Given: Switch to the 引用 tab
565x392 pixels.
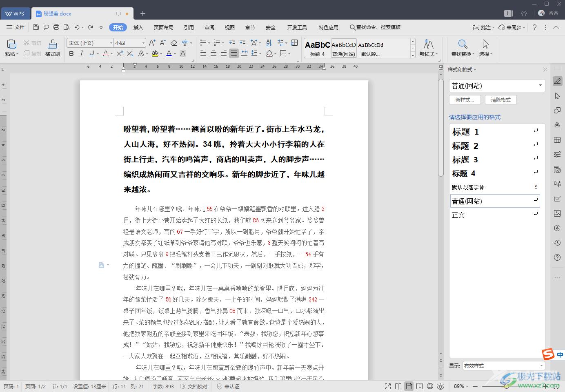Looking at the screenshot, I should (x=189, y=27).
